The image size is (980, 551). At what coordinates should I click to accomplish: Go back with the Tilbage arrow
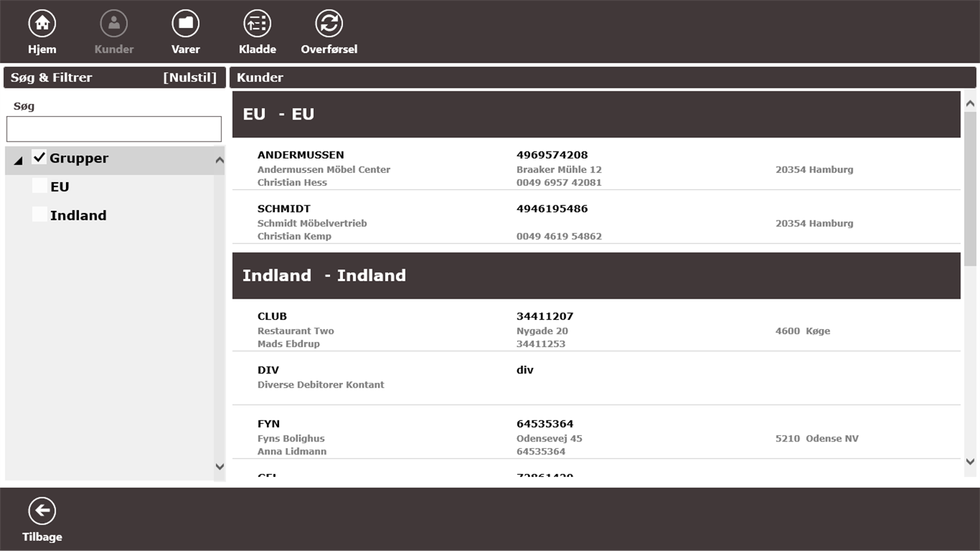click(x=42, y=512)
